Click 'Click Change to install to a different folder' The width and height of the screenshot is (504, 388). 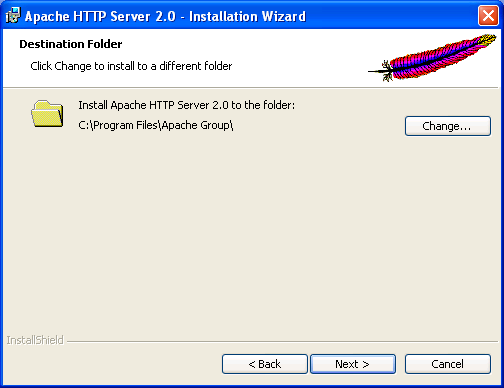pos(131,66)
